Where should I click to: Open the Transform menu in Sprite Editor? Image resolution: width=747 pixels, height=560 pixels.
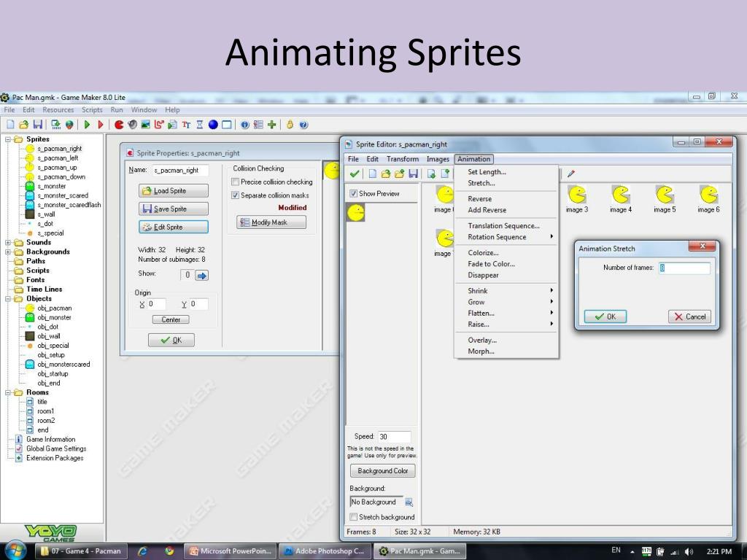(x=403, y=159)
